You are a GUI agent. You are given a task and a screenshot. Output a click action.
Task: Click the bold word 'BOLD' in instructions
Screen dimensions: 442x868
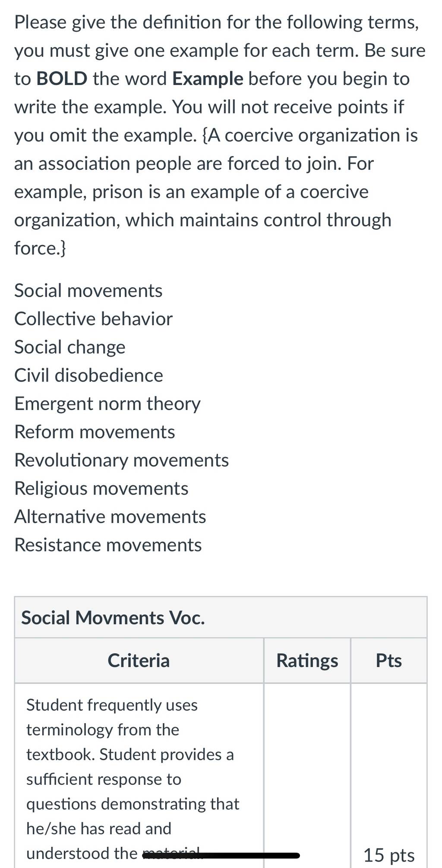[x=62, y=79]
